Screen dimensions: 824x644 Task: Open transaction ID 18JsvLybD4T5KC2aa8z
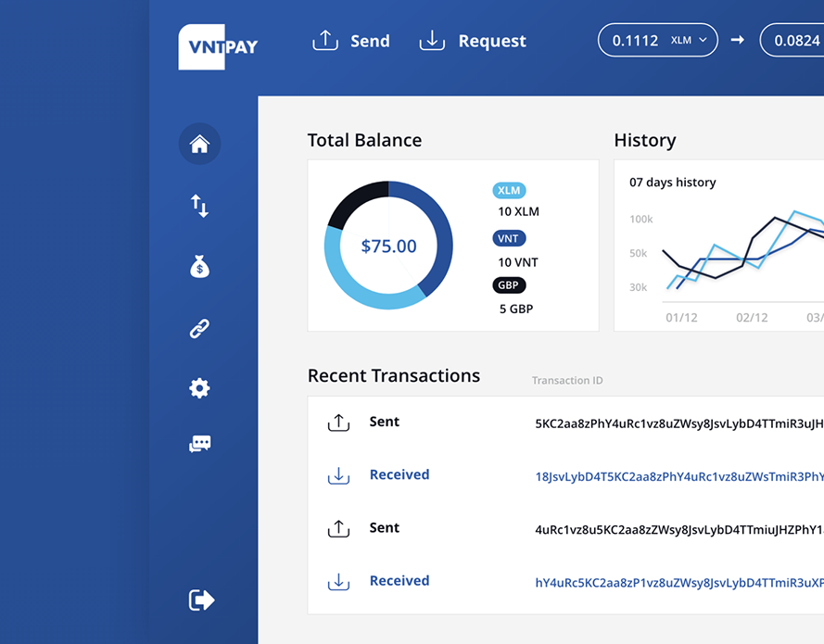point(679,477)
